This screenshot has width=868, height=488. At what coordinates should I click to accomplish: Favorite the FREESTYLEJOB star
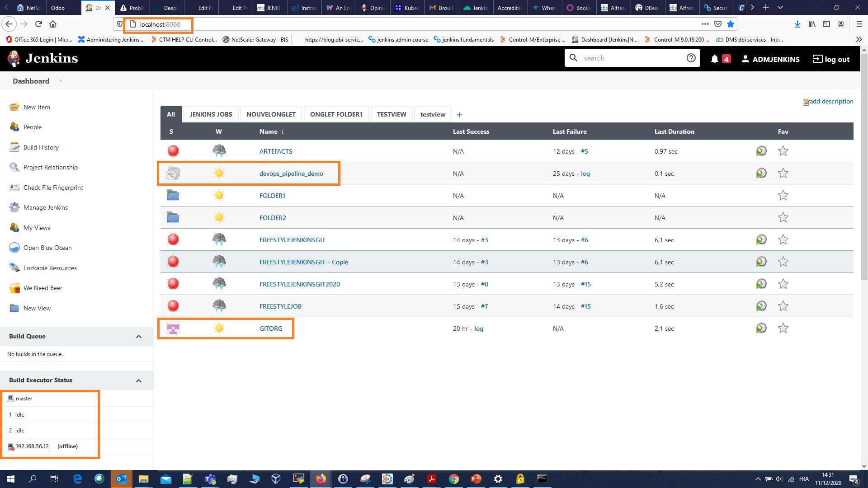point(783,306)
